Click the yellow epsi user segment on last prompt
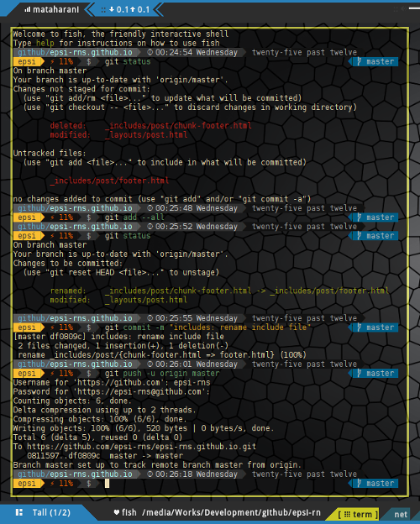 coord(27,483)
